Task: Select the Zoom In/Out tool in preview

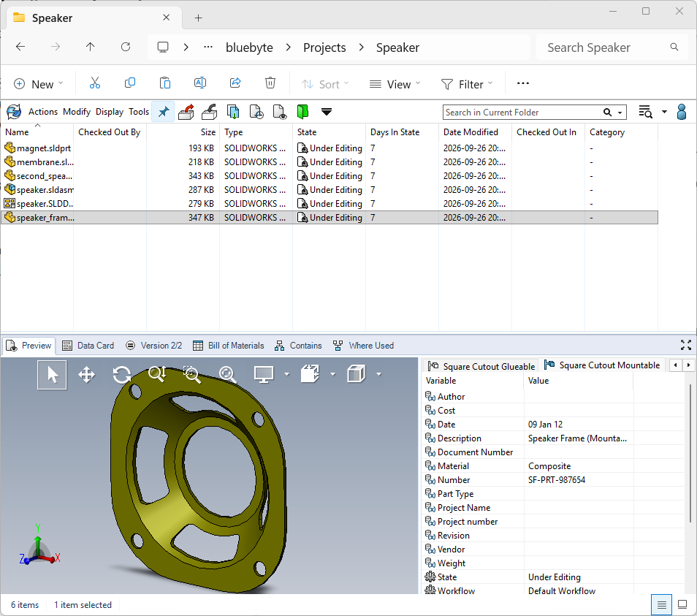Action: pos(157,374)
